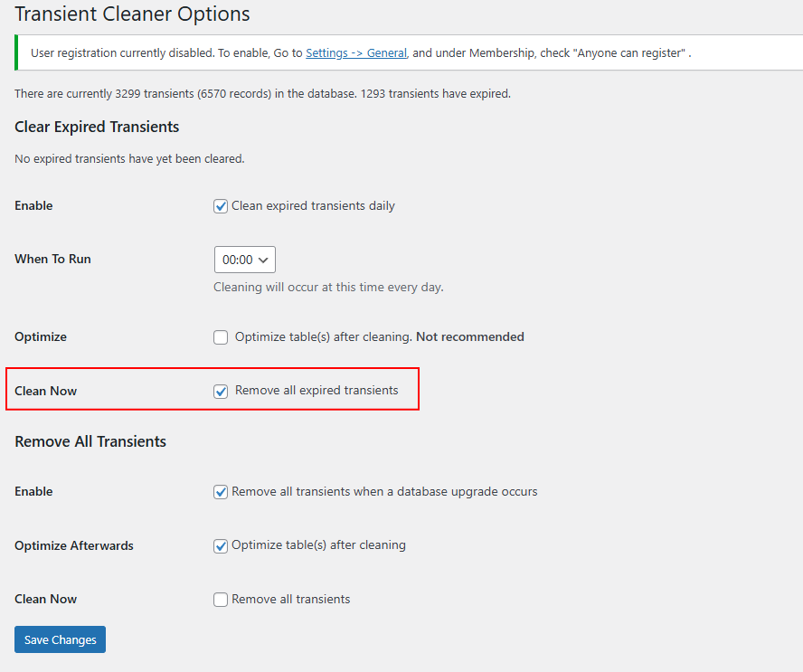Image resolution: width=803 pixels, height=672 pixels.
Task: Click the bold Not recommended text
Action: point(469,336)
